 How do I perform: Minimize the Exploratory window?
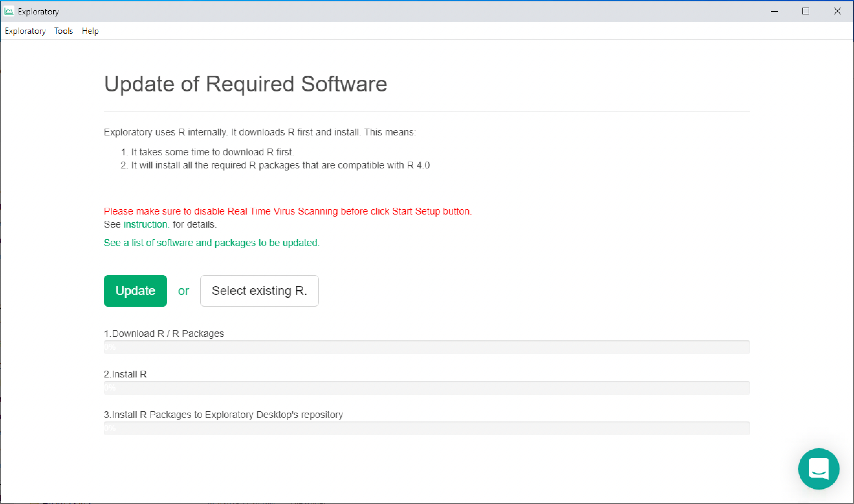[x=774, y=11]
